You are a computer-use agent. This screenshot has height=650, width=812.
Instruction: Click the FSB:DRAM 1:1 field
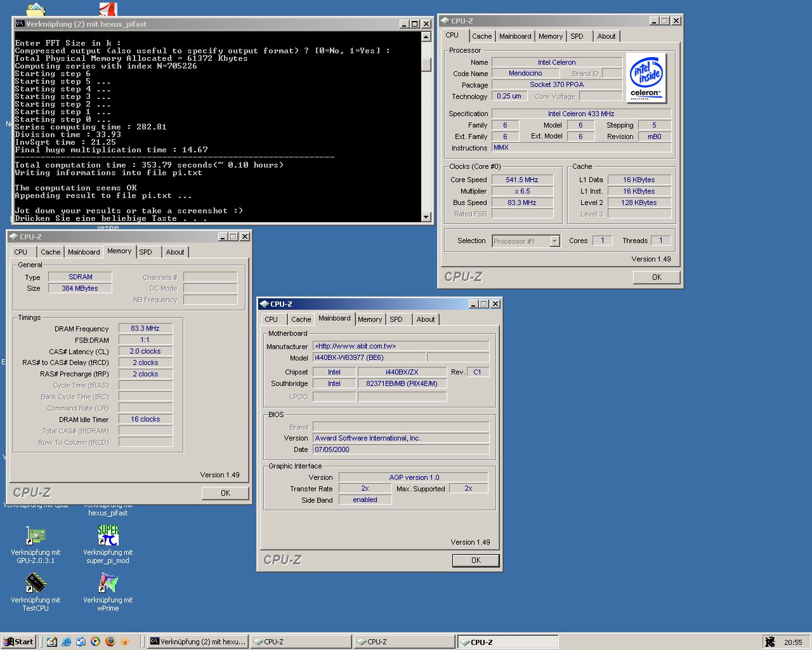145,340
